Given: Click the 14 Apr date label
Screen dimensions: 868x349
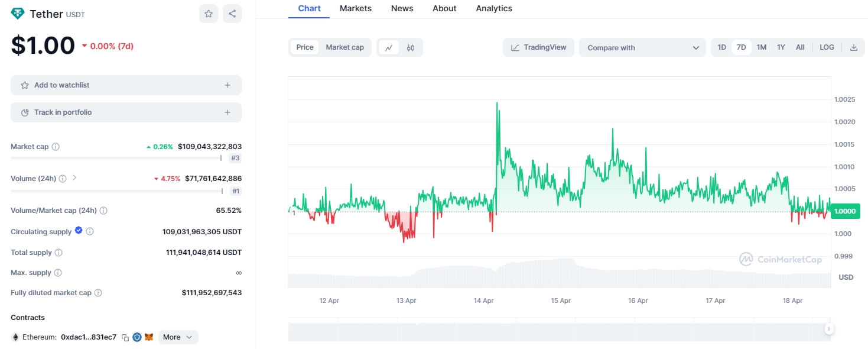Looking at the screenshot, I should coord(484,300).
